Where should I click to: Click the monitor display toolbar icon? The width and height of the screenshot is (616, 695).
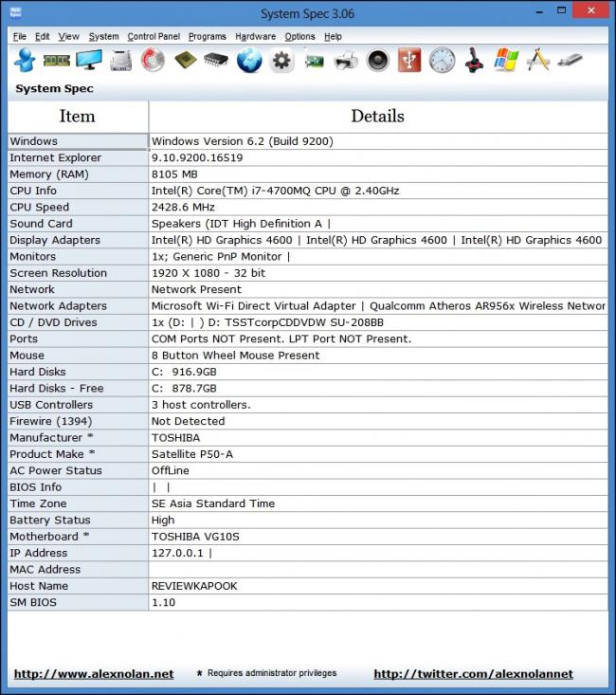pos(89,60)
